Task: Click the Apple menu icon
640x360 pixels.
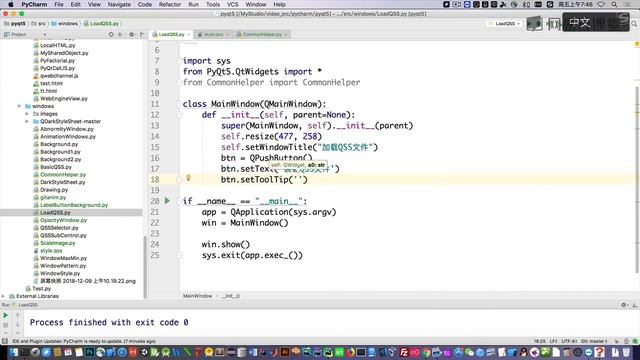Action: pos(11,4)
